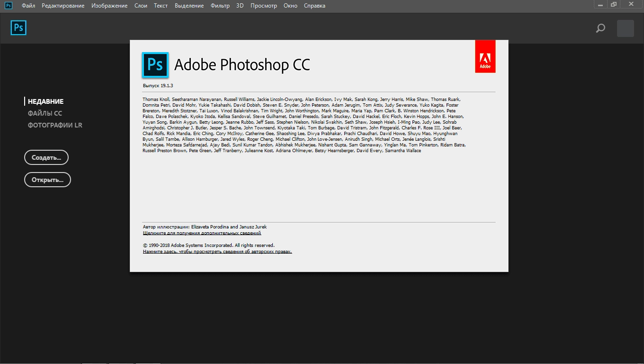Open the Текст menu
Viewport: 644px width, 364px height.
point(161,6)
